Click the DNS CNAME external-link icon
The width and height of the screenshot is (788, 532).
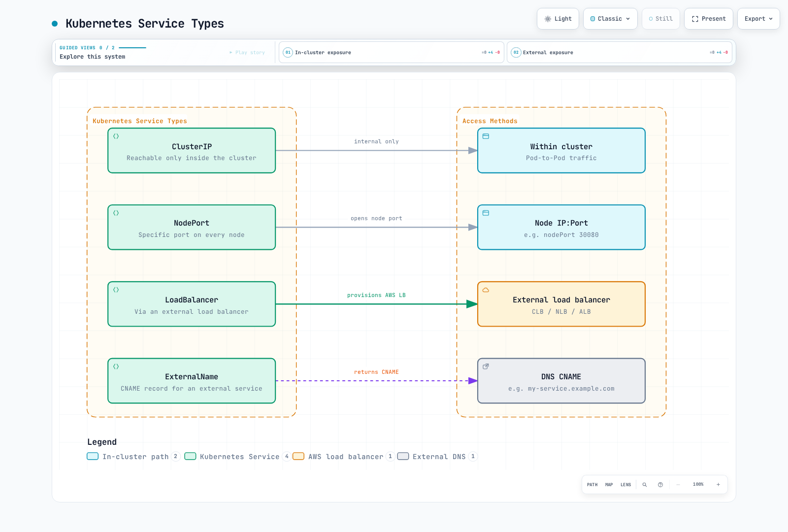point(486,366)
